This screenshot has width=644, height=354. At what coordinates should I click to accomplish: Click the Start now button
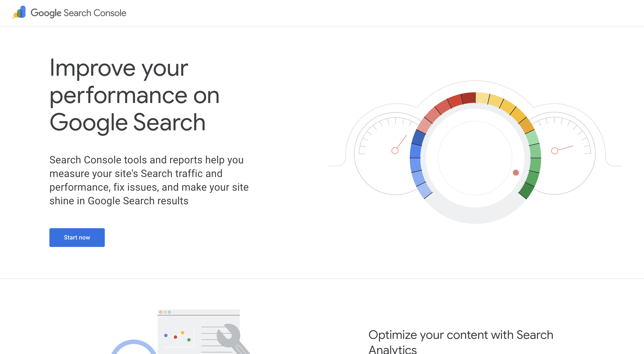[x=77, y=237]
